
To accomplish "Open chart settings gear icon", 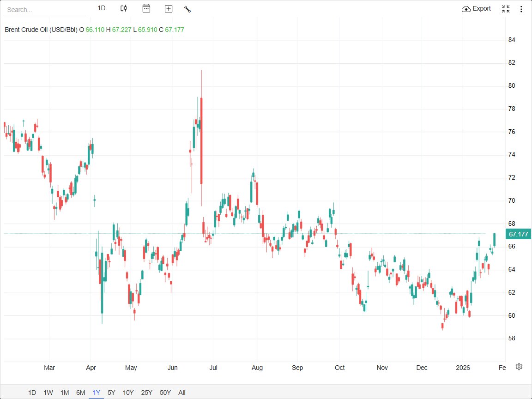I will (x=519, y=366).
